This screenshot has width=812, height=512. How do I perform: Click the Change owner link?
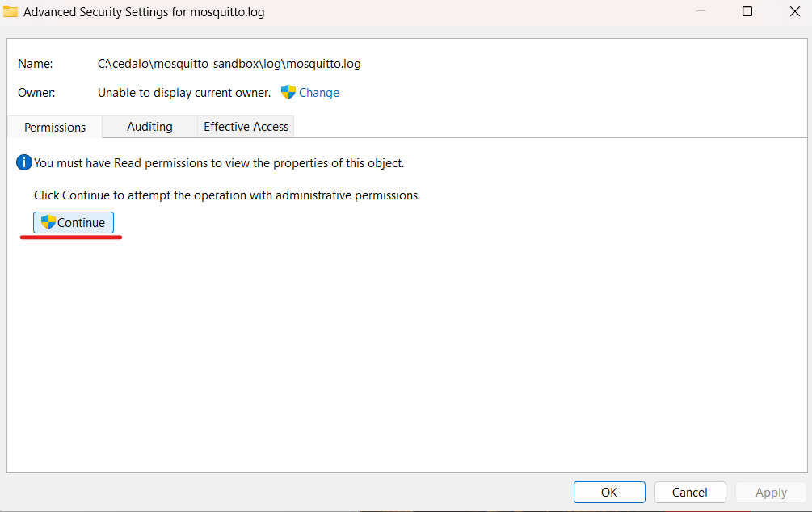tap(318, 92)
